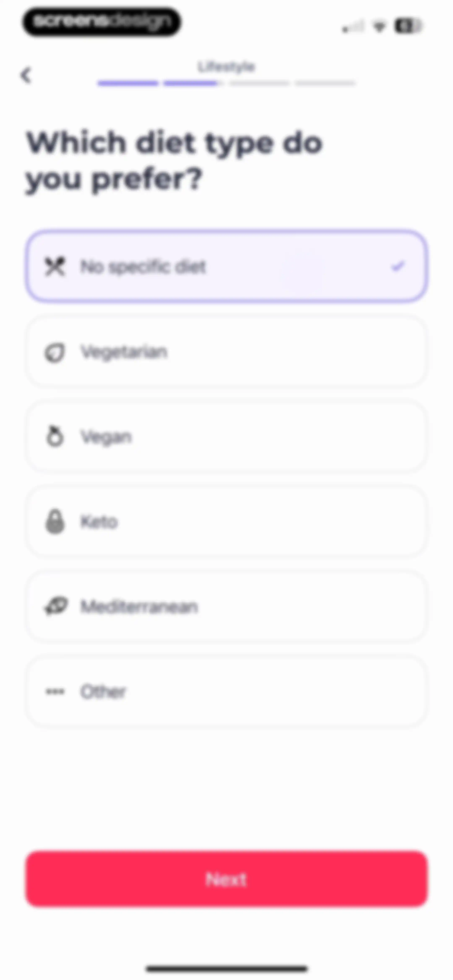Tap the back chevron arrow
The height and width of the screenshot is (980, 453).
coord(26,75)
